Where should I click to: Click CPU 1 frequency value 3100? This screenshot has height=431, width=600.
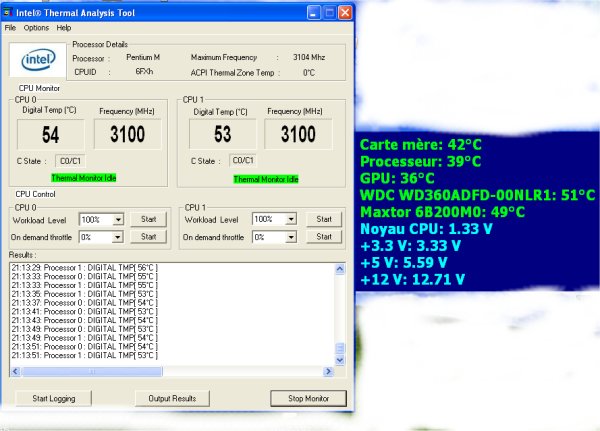click(298, 134)
